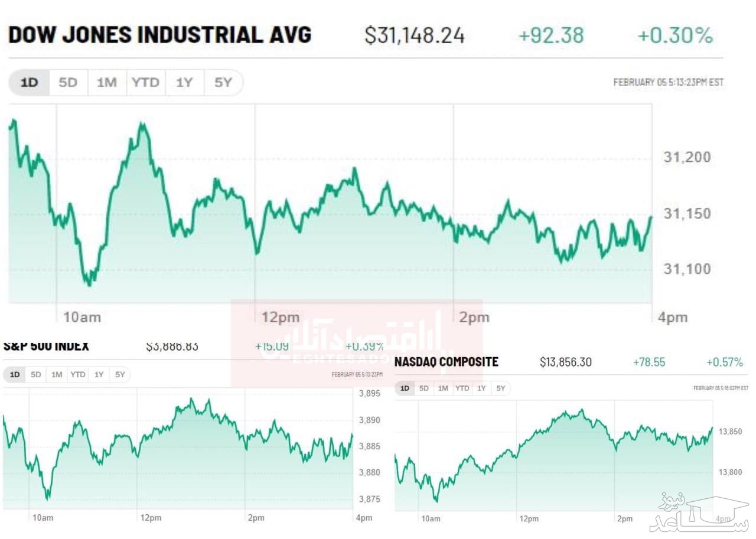Open the 5Y view for Dow Jones
Image resolution: width=756 pixels, height=539 pixels.
point(223,83)
